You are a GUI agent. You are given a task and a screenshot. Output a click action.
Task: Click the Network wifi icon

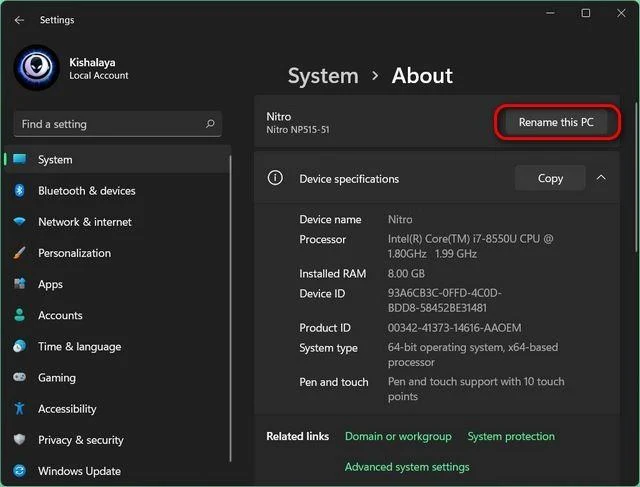click(x=19, y=222)
